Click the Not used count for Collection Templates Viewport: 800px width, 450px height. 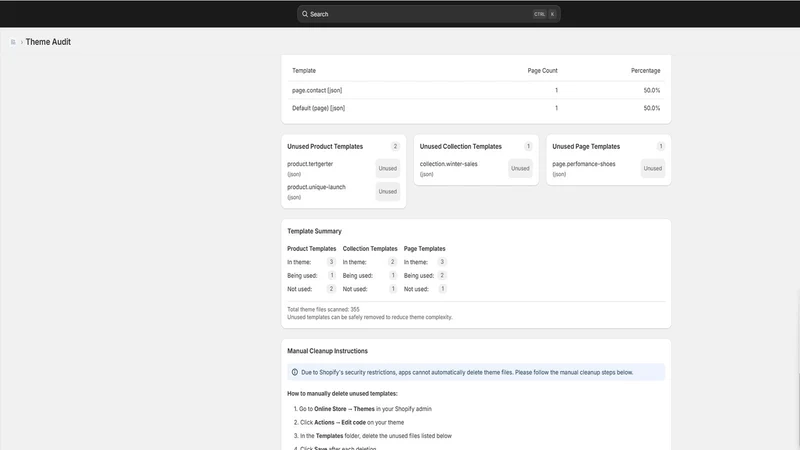pyautogui.click(x=393, y=289)
